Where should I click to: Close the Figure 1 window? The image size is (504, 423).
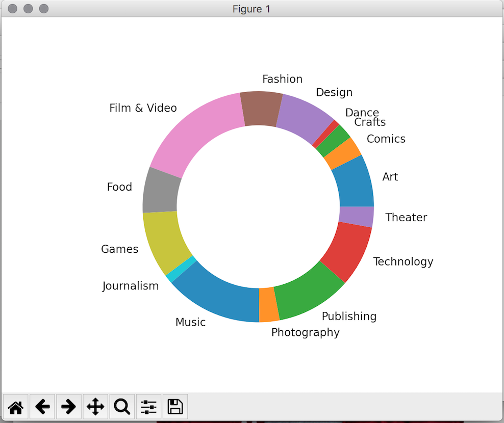click(13, 9)
